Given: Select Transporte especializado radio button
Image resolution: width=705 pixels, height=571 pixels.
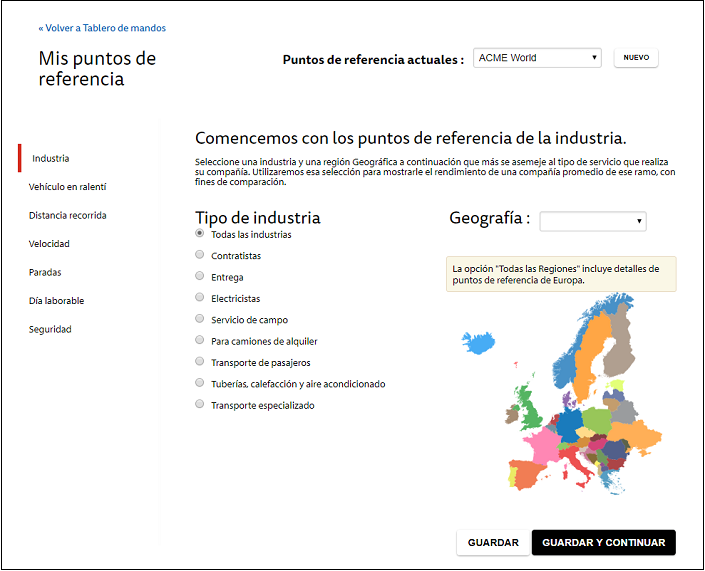Looking at the screenshot, I should (x=200, y=404).
